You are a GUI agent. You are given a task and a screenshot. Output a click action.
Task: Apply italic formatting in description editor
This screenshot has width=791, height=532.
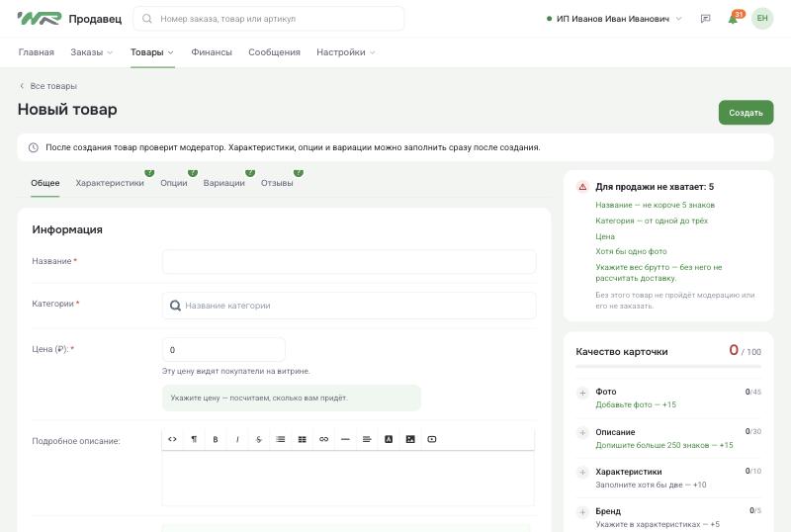point(237,439)
